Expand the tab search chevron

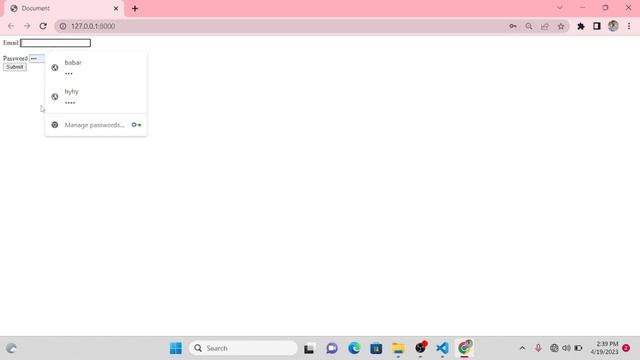point(560,8)
